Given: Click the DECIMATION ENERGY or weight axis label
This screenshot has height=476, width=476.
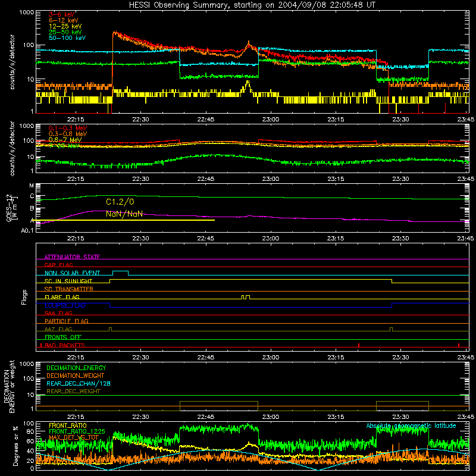Looking at the screenshot, I should tap(9, 387).
